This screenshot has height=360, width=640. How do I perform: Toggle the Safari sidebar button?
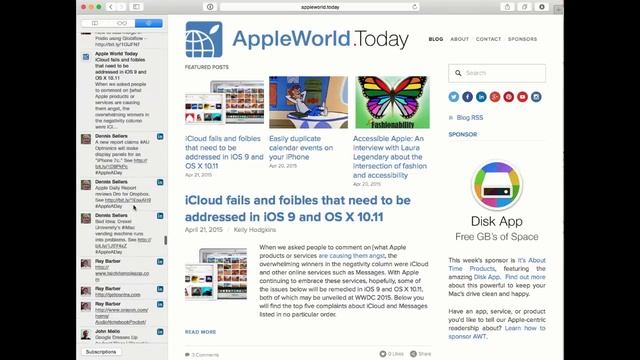136,7
